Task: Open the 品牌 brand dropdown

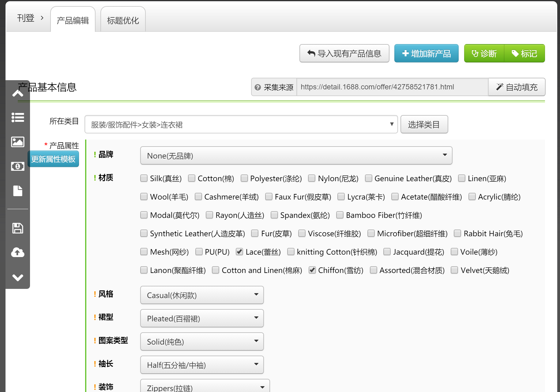Action: [x=296, y=155]
